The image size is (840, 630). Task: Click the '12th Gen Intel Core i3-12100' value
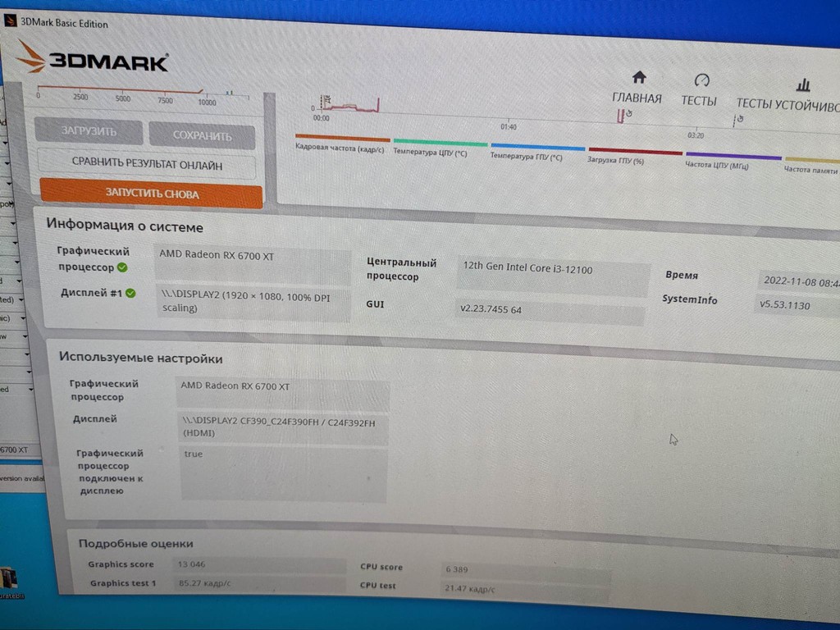pos(553,276)
